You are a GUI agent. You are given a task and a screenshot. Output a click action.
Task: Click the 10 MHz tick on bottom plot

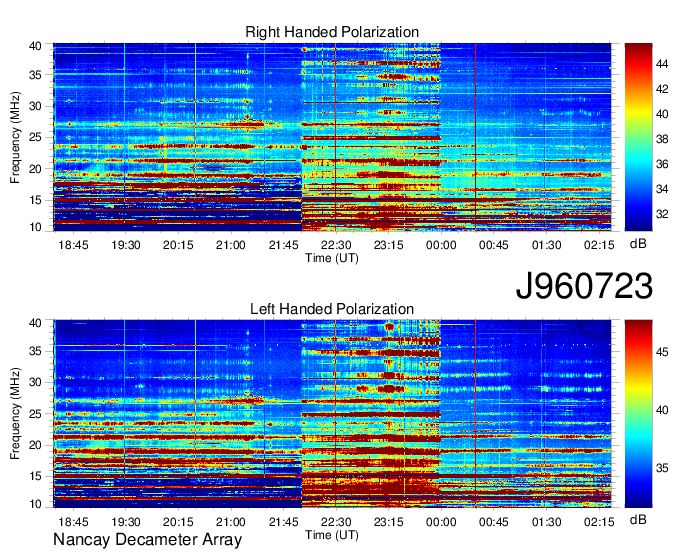click(35, 504)
